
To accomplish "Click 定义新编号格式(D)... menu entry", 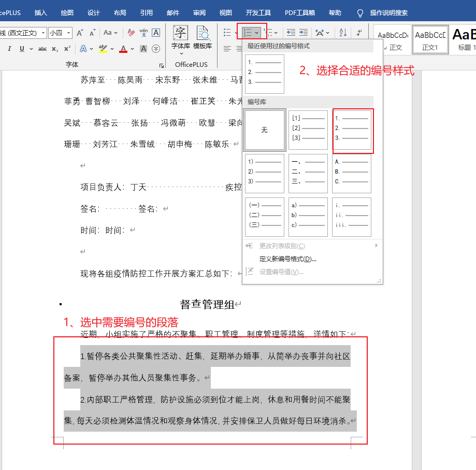I will point(312,259).
